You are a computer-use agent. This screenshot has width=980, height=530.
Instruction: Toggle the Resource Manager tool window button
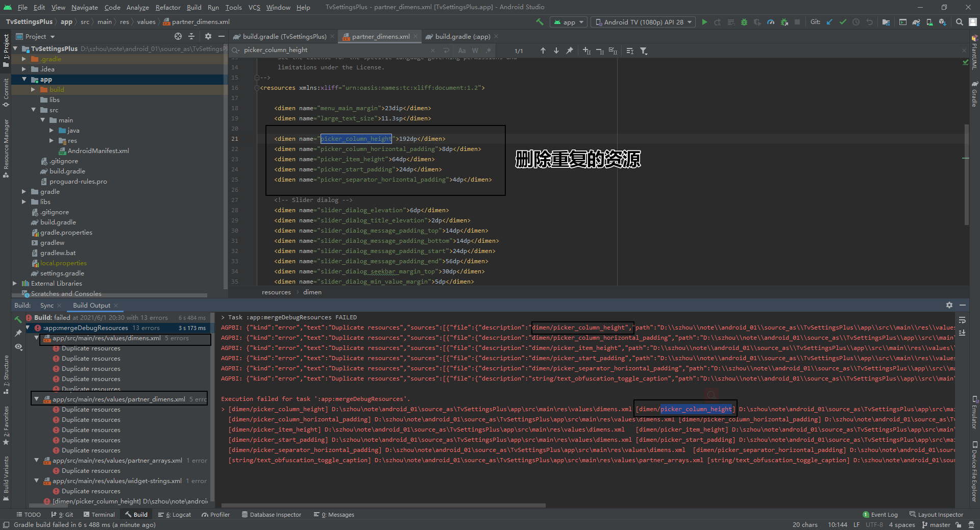[x=6, y=148]
